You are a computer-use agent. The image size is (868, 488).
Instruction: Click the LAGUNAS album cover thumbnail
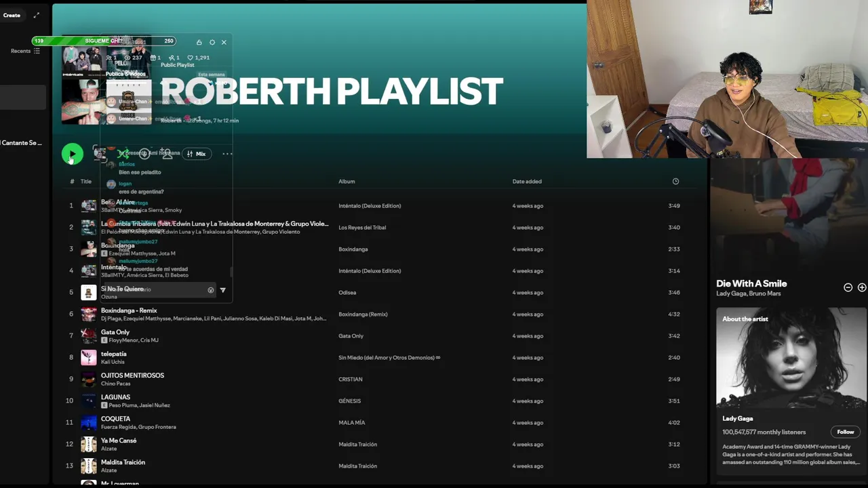pyautogui.click(x=89, y=401)
